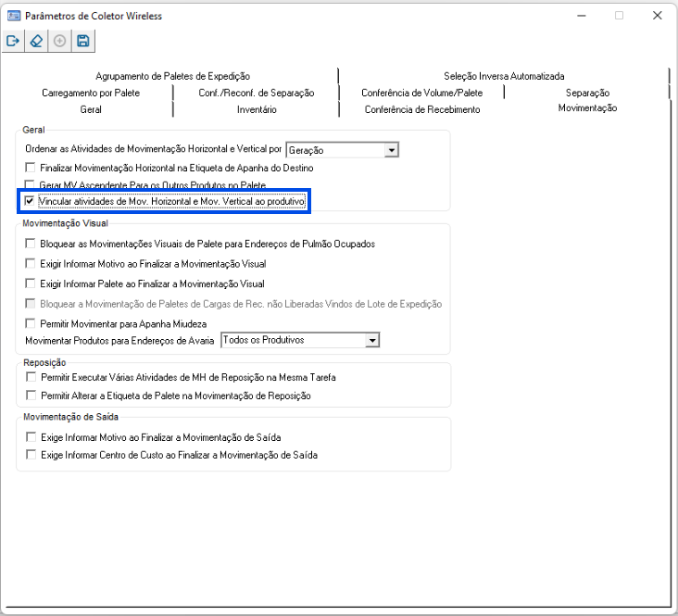Screen dimensions: 678x616
Task: Enable Bloquear as Movimentações Visuais de Palete
Action: pos(30,244)
